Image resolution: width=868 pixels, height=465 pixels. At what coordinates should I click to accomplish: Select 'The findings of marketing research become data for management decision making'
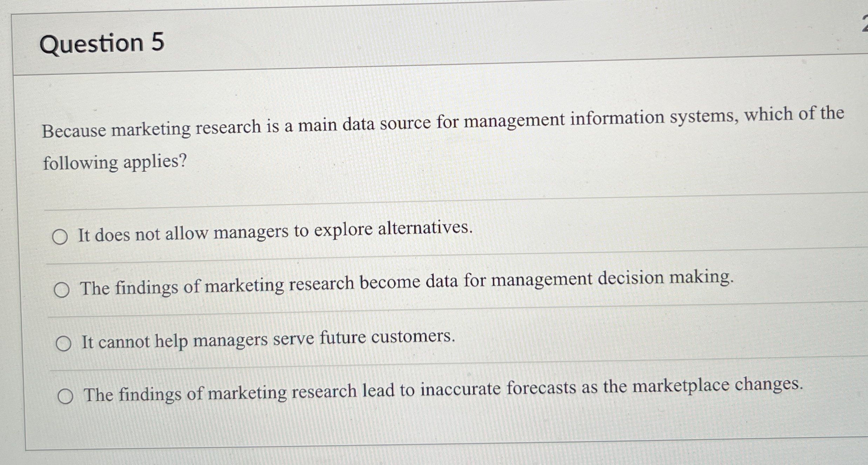(x=62, y=290)
